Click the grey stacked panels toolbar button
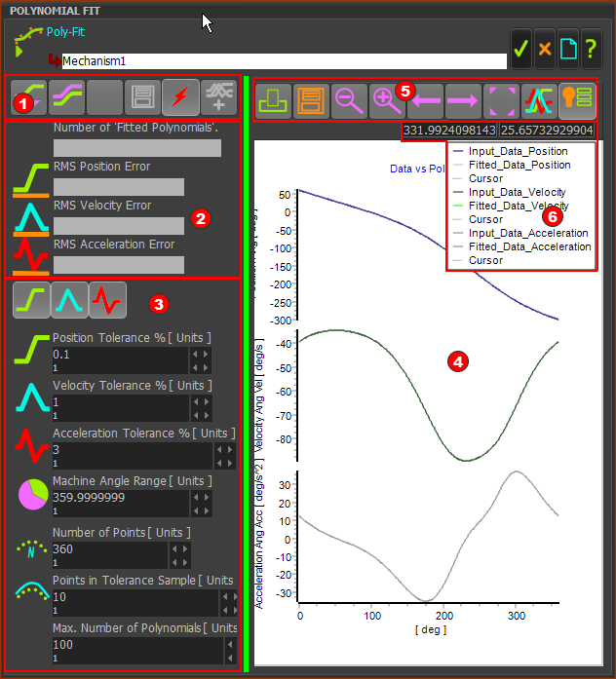The height and width of the screenshot is (679, 616). (x=142, y=97)
